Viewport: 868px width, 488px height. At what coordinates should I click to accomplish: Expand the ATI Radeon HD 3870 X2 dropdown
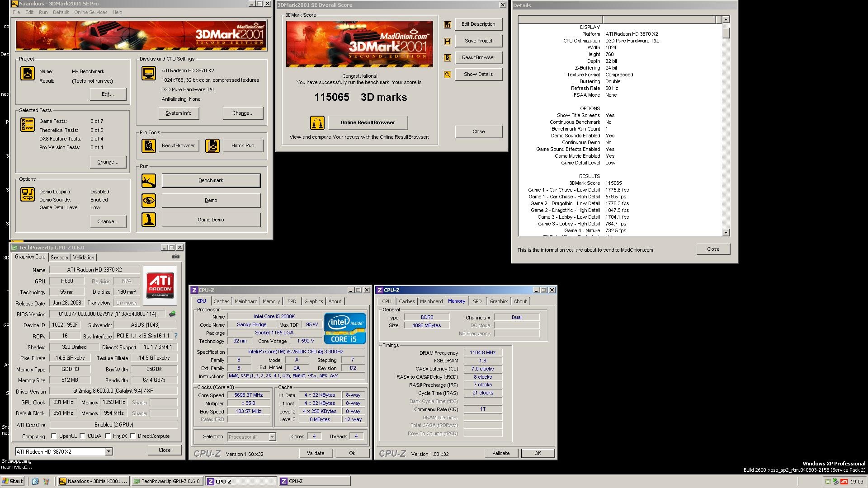pos(108,451)
